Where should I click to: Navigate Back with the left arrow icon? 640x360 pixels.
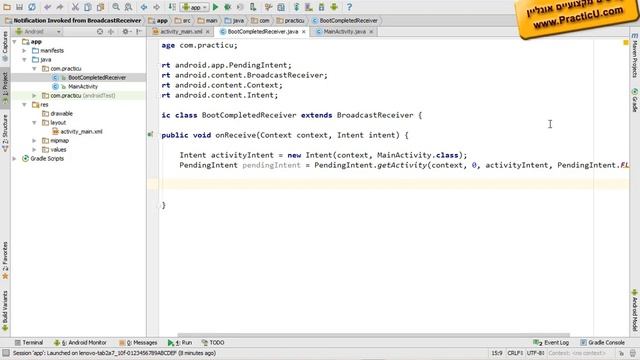pyautogui.click(x=144, y=7)
